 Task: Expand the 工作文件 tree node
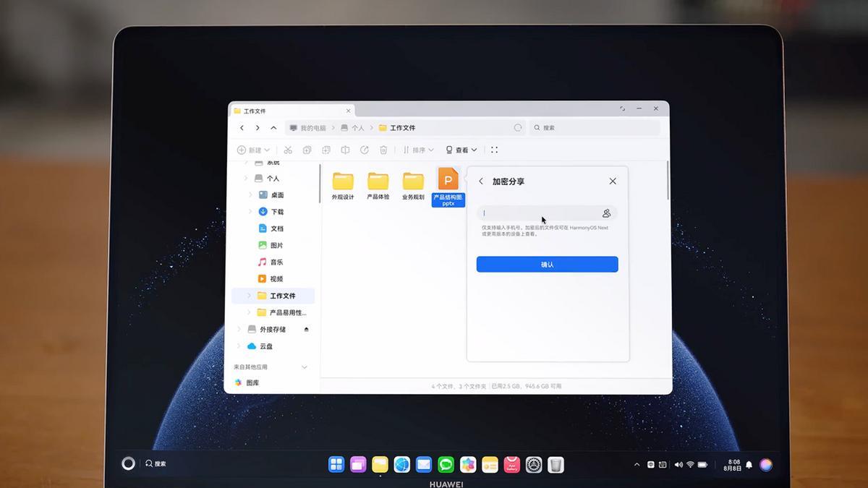(250, 296)
